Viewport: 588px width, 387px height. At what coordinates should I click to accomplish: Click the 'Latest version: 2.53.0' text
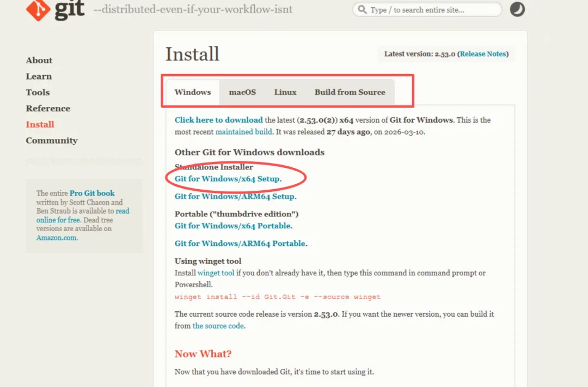[x=420, y=54]
